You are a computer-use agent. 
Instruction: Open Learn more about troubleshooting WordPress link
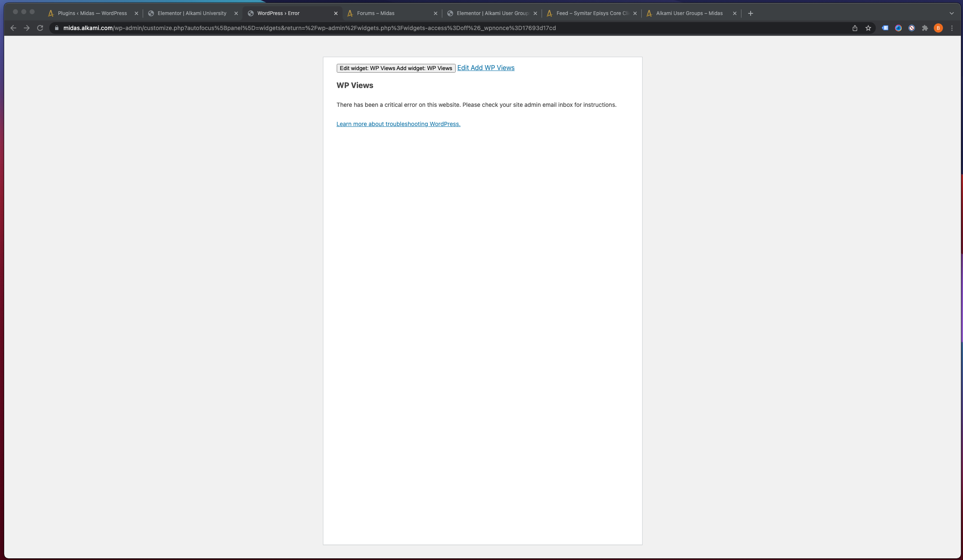(x=398, y=124)
